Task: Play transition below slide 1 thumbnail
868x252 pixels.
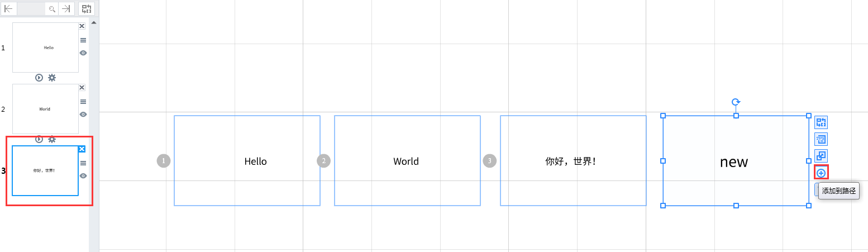Action: tap(39, 78)
